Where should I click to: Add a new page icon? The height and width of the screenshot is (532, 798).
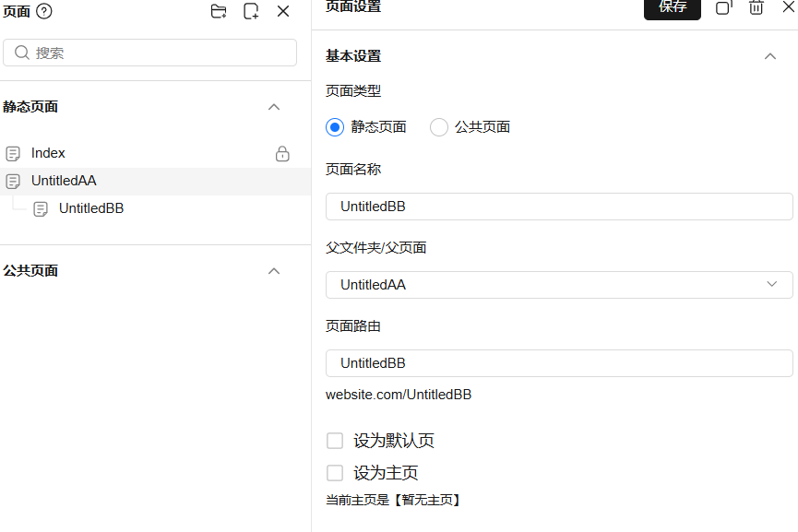(251, 11)
